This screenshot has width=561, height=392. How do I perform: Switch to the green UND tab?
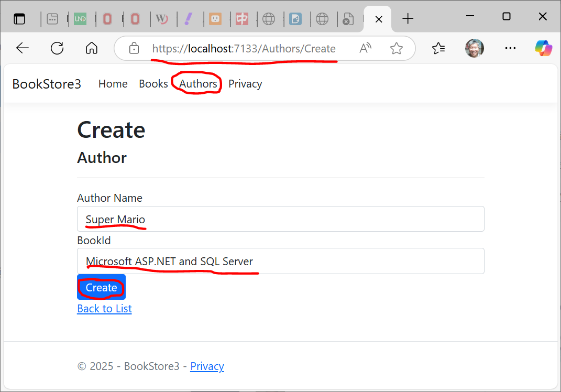tap(80, 19)
